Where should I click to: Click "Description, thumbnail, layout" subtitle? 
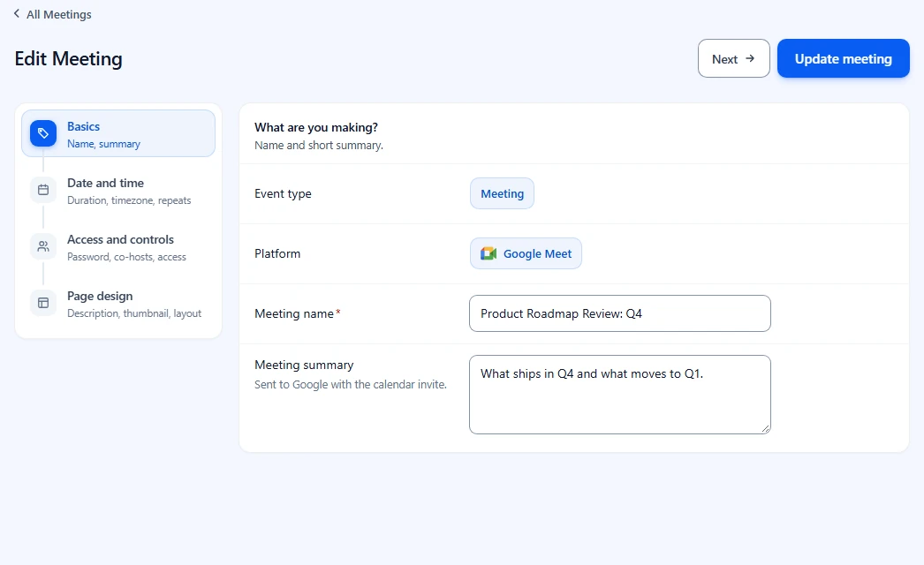(x=134, y=313)
